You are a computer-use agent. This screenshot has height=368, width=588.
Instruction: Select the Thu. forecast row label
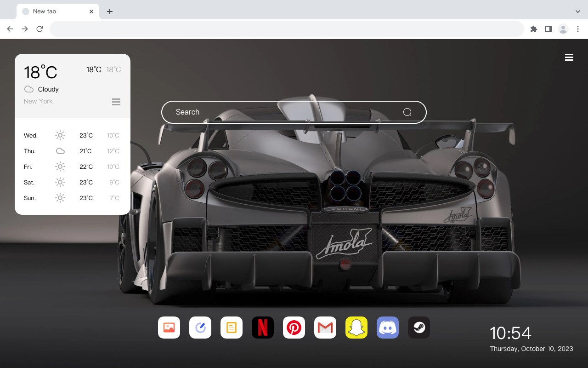coord(30,151)
